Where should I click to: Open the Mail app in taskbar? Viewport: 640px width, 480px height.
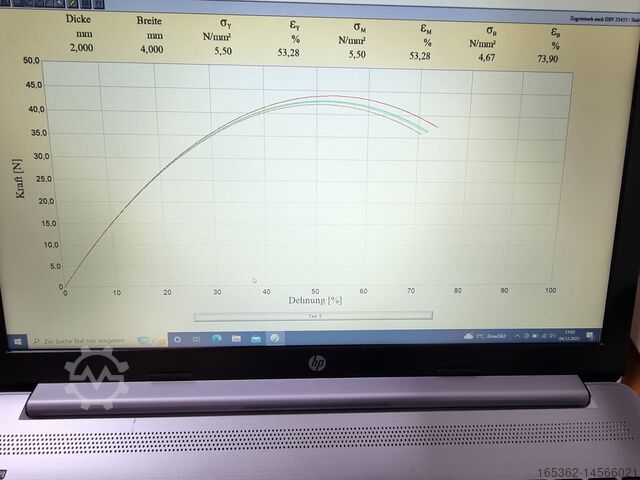click(x=255, y=340)
